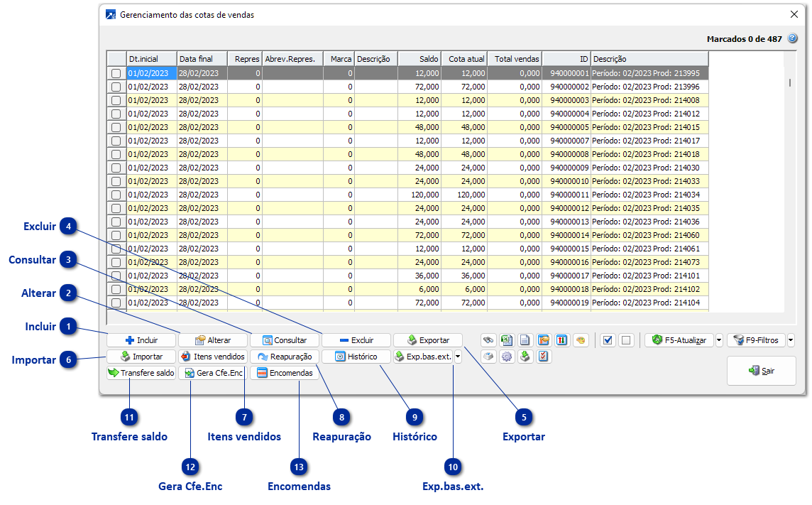Click the blank document page icon
The height and width of the screenshot is (505, 812).
pos(525,340)
